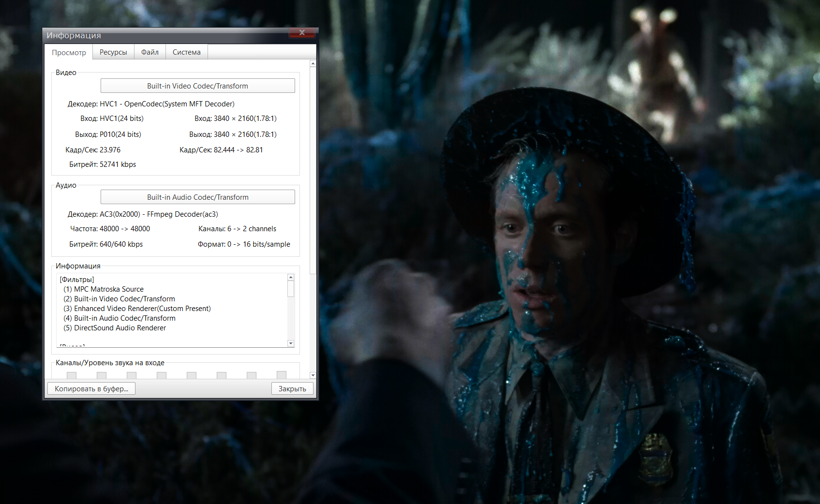Click 'Выход: P010(24 bits)' text

click(108, 134)
